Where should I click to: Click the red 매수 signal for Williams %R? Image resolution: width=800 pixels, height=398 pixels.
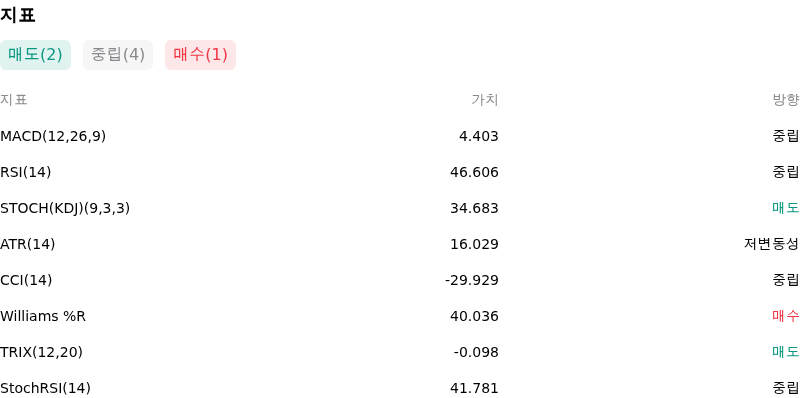786,316
